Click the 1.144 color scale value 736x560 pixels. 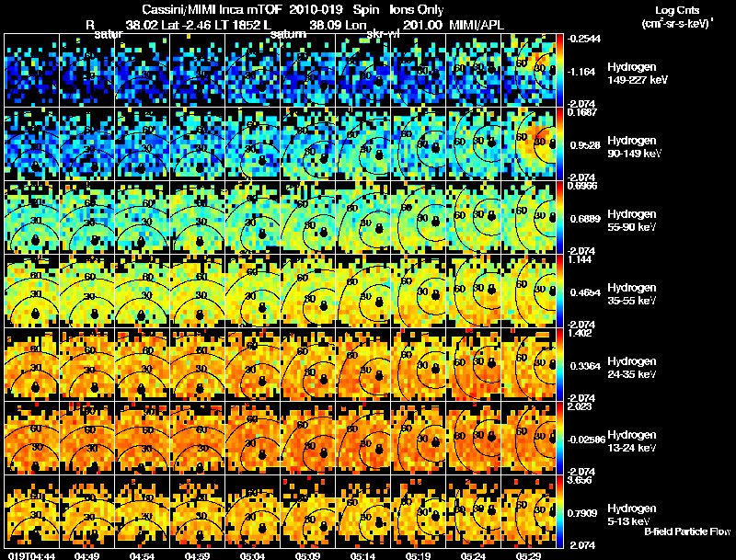580,259
